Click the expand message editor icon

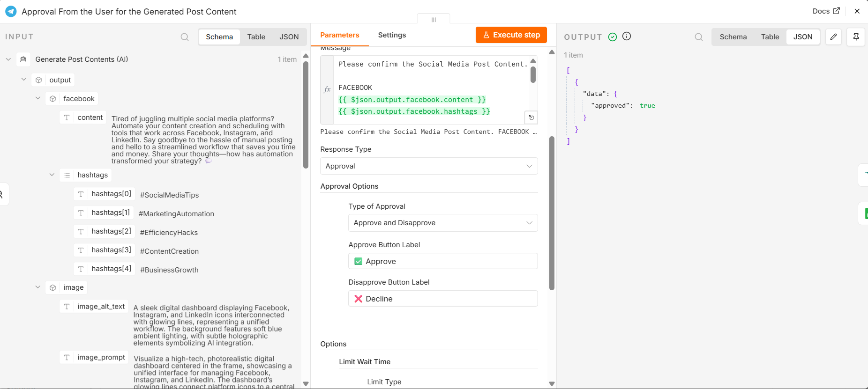coord(531,117)
